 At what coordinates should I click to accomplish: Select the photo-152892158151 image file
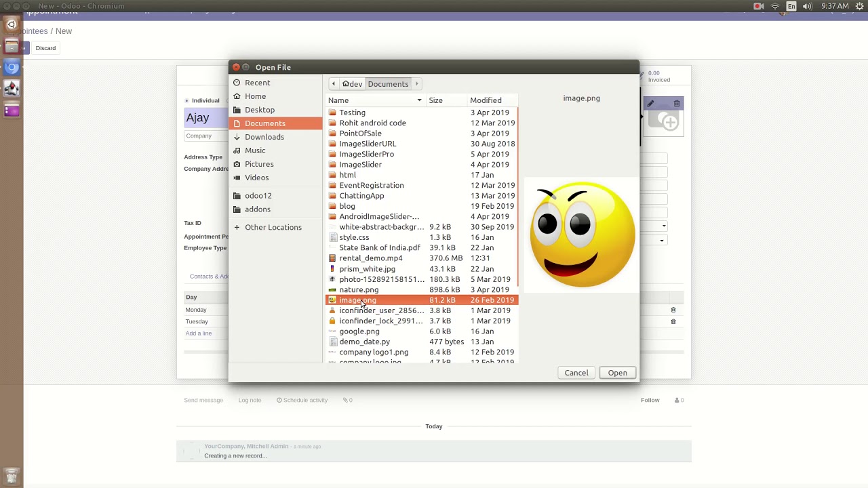coord(421,279)
